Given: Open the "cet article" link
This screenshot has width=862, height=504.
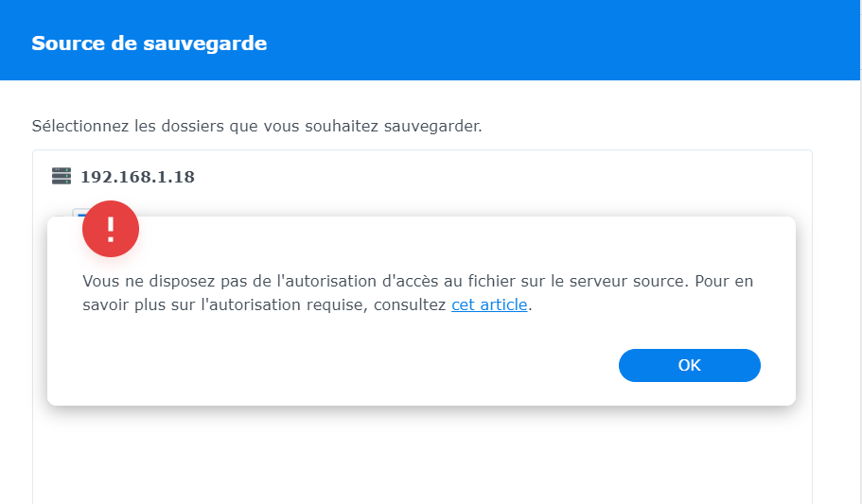Looking at the screenshot, I should [489, 305].
